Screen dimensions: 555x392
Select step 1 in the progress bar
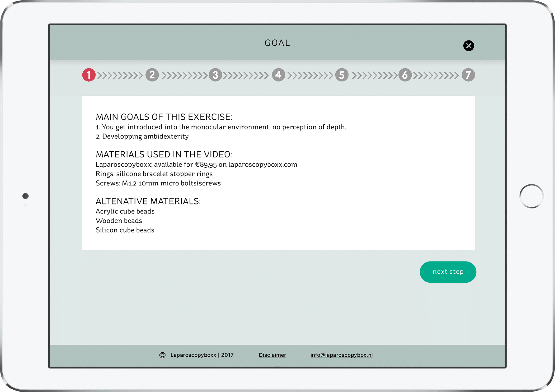(x=89, y=75)
